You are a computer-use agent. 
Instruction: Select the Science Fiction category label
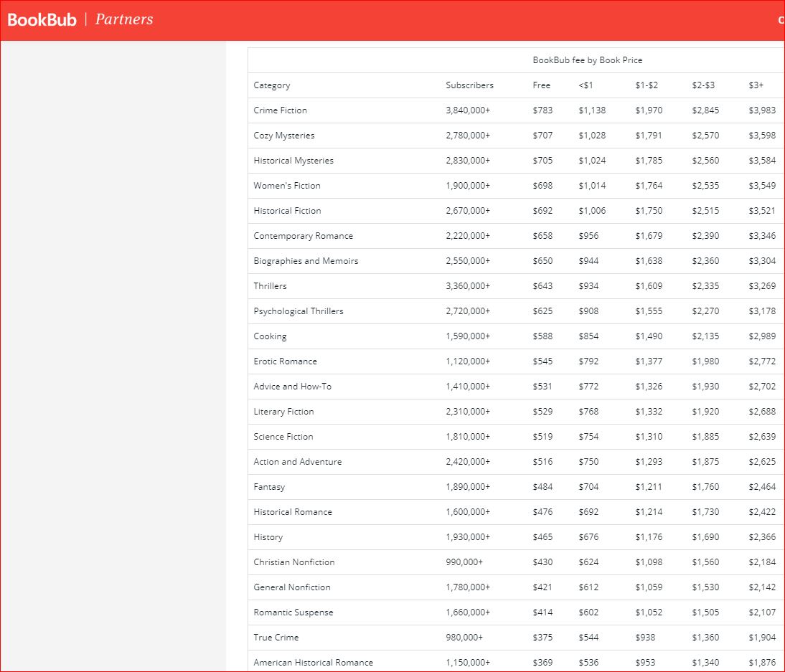pos(283,437)
